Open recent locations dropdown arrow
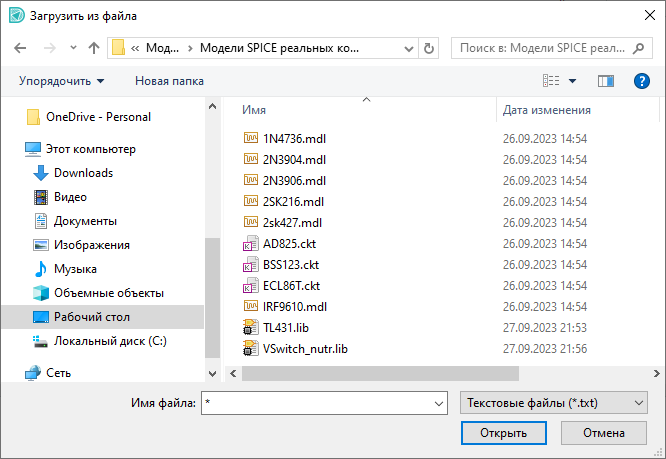This screenshot has width=666, height=459. point(73,48)
